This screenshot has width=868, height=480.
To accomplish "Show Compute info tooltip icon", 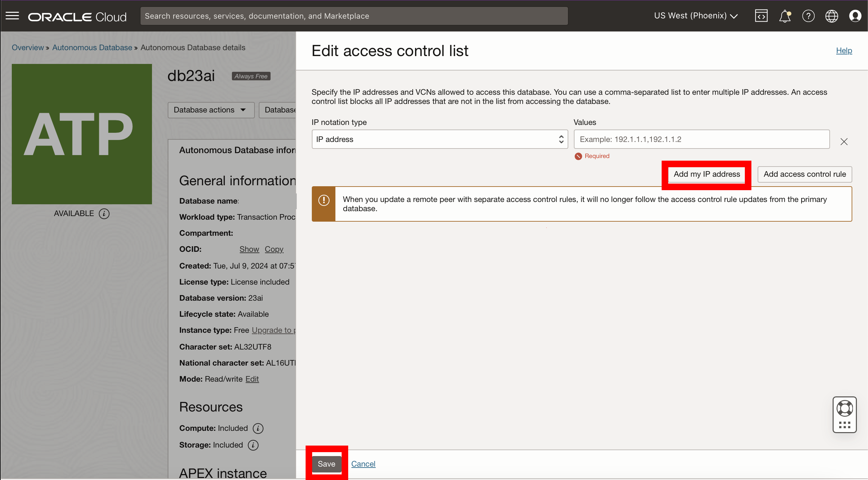I will (x=258, y=428).
